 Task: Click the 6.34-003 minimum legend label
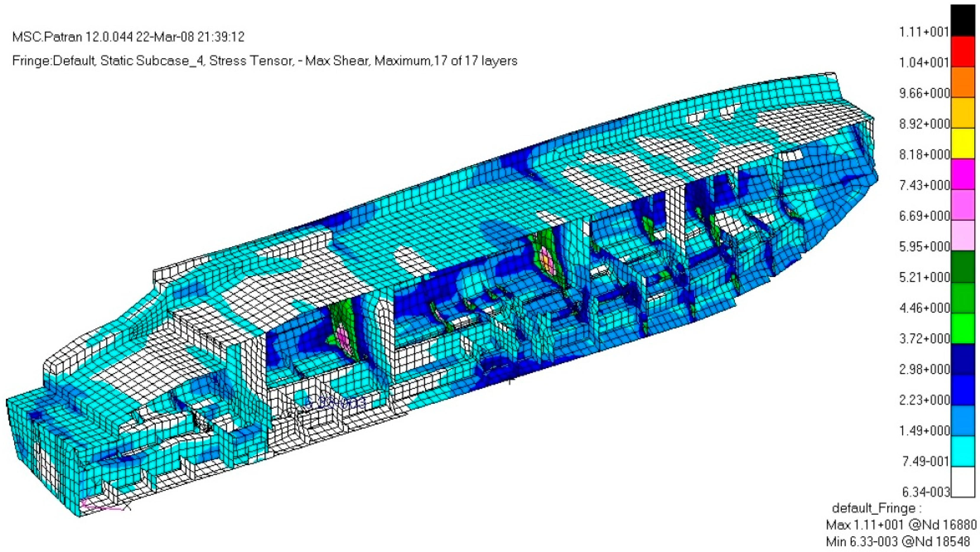point(925,492)
